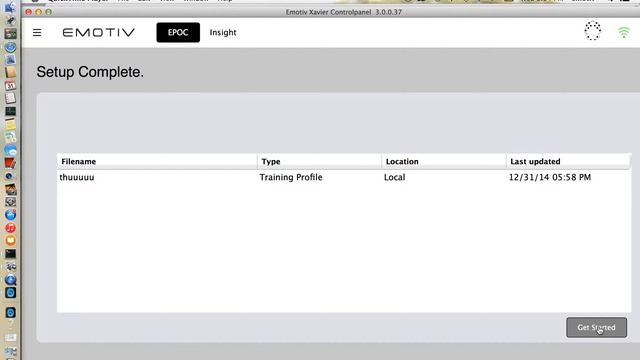
Task: Switch to the Insight tab
Action: (223, 32)
